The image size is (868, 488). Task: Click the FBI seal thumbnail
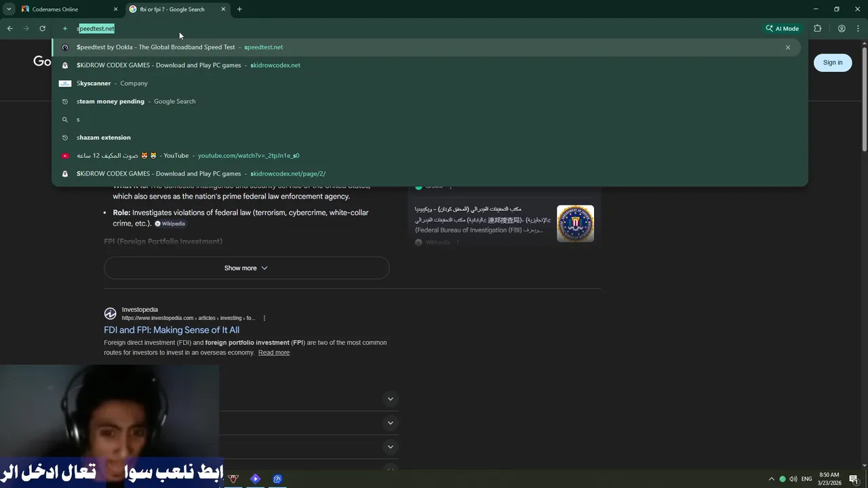(575, 223)
